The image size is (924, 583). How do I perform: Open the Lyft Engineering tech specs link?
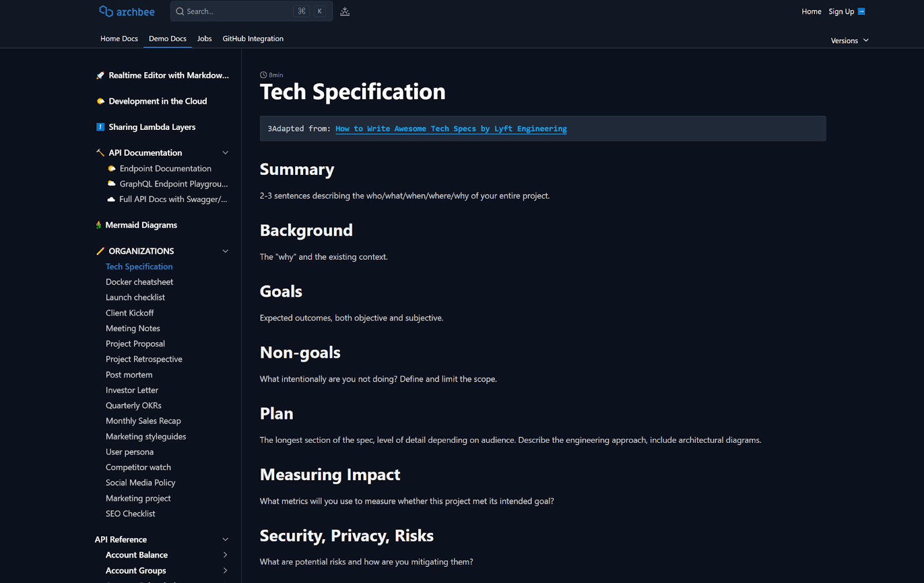click(450, 128)
